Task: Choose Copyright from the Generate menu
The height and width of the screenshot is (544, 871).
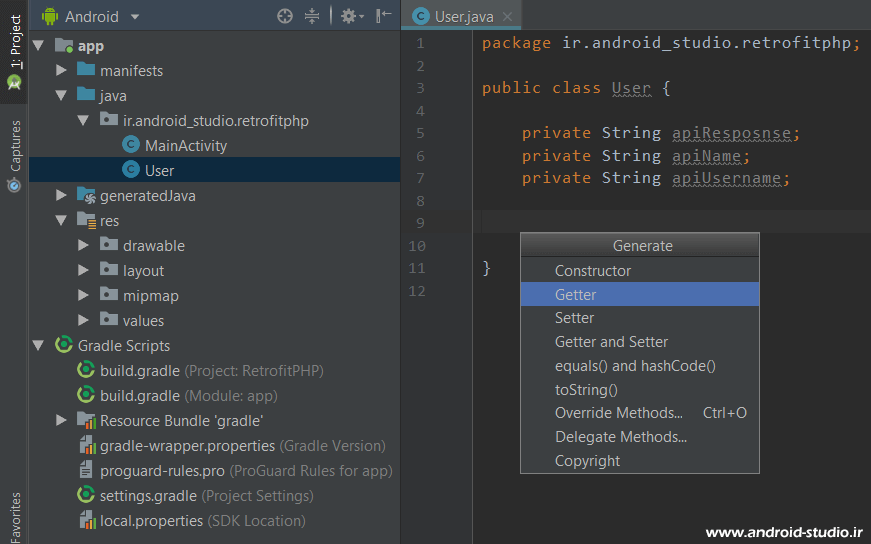Action: (x=640, y=461)
